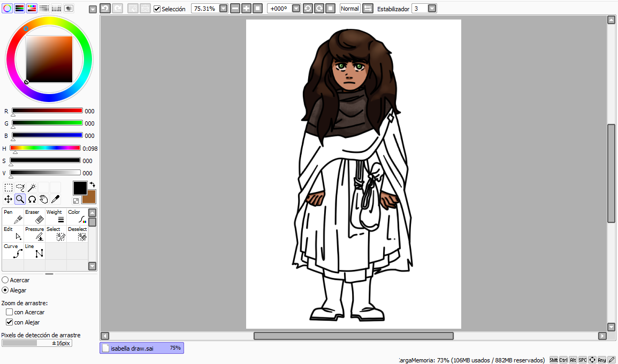This screenshot has height=364, width=618.
Task: Select the Pen linework tool
Action: click(13, 216)
